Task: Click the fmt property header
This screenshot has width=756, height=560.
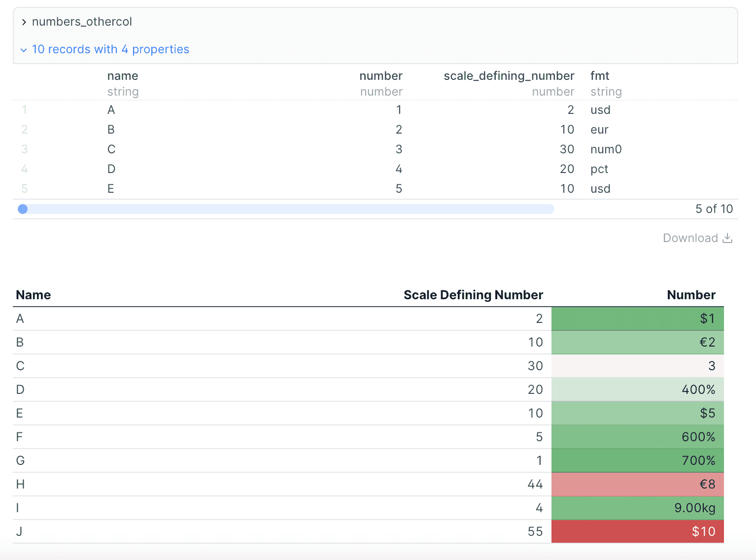Action: [600, 76]
